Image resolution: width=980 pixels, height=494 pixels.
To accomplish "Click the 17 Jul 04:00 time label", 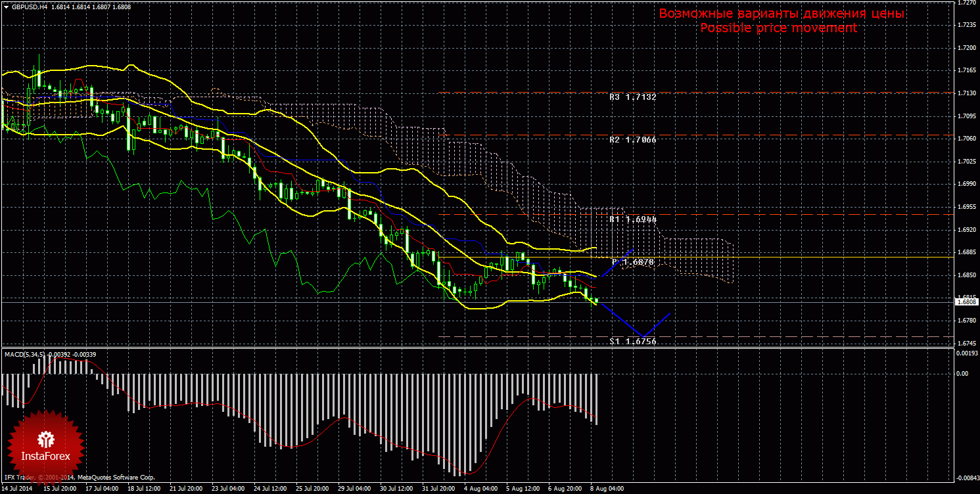I will click(102, 489).
